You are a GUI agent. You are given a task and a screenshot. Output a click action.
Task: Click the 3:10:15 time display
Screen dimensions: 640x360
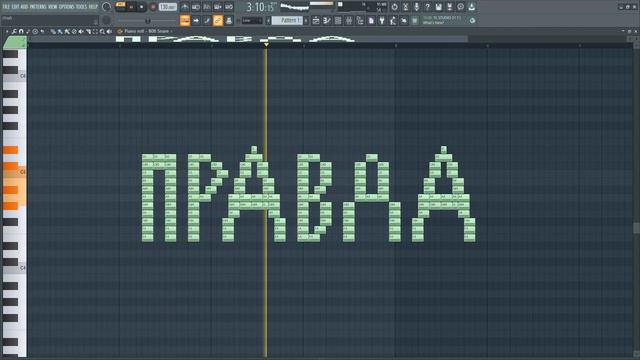click(x=262, y=7)
